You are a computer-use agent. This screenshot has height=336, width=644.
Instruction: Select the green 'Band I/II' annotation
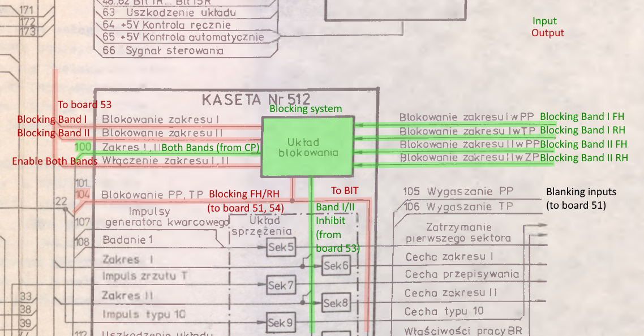click(x=334, y=207)
